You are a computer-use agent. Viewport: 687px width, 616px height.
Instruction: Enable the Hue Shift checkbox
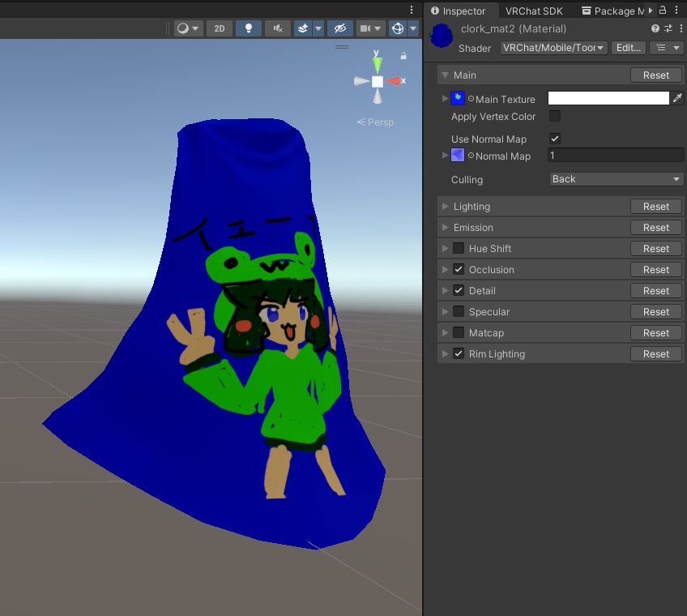tap(459, 248)
